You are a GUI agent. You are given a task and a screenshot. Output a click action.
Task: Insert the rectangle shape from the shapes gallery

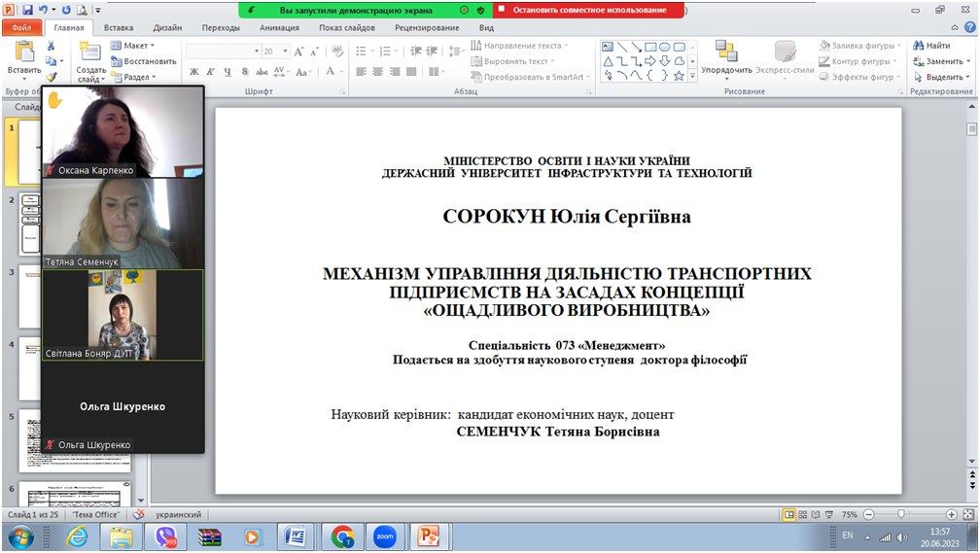[650, 47]
